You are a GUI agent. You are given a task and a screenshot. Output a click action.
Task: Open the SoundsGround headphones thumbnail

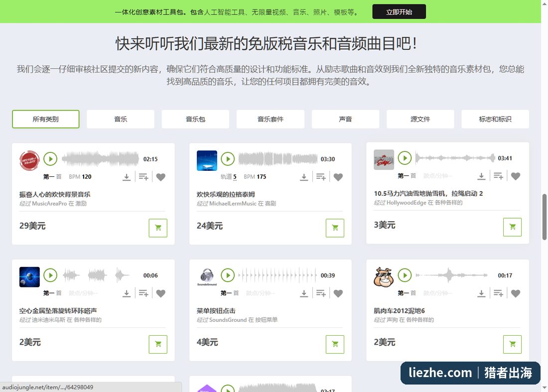point(207,277)
